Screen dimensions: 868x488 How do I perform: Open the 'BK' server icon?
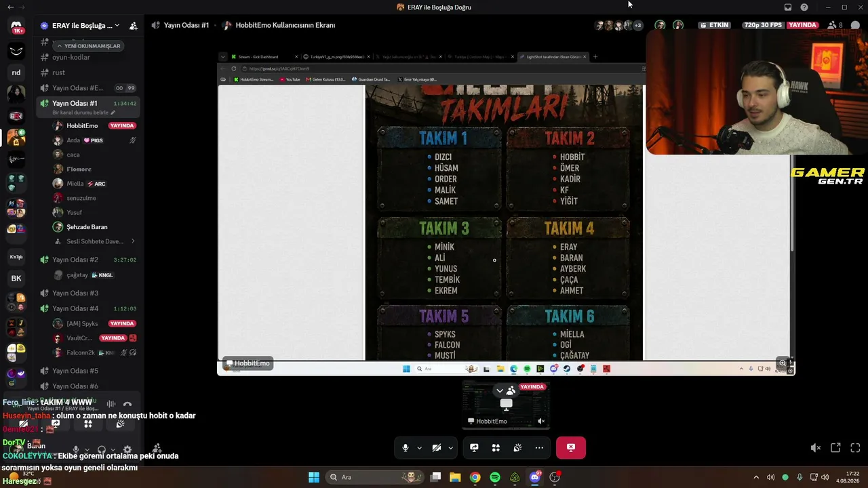[x=16, y=278]
